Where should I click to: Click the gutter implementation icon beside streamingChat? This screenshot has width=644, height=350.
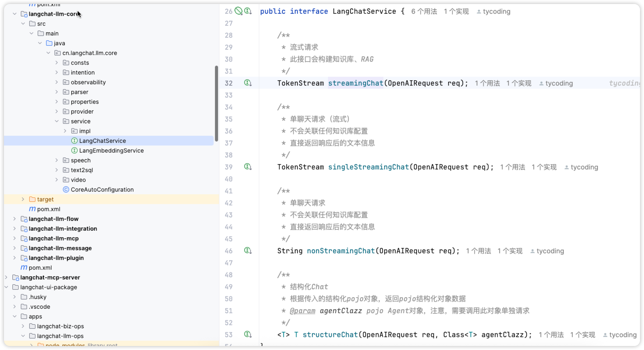248,83
